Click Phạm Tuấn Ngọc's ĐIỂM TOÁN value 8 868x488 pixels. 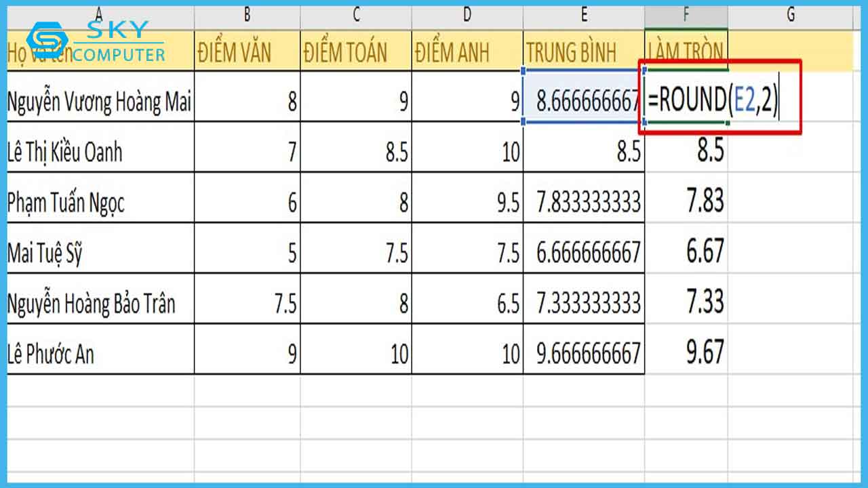pyautogui.click(x=356, y=198)
